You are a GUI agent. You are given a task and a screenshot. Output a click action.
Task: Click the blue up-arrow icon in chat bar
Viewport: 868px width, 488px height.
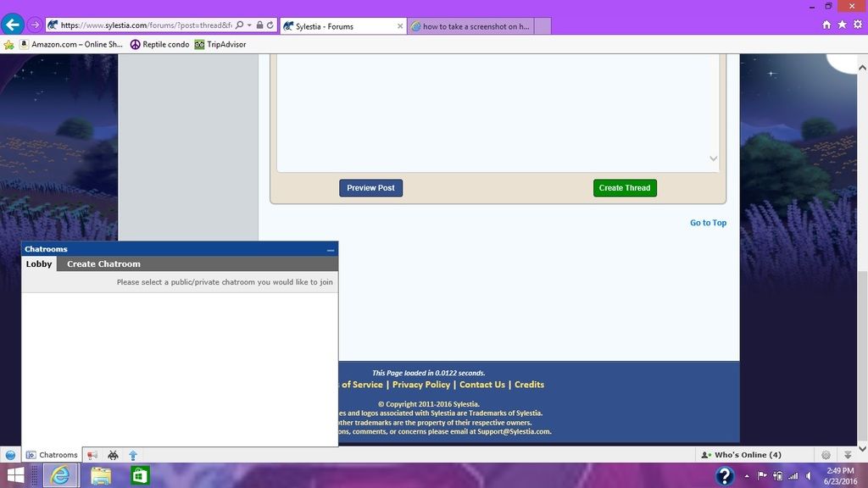pyautogui.click(x=133, y=455)
